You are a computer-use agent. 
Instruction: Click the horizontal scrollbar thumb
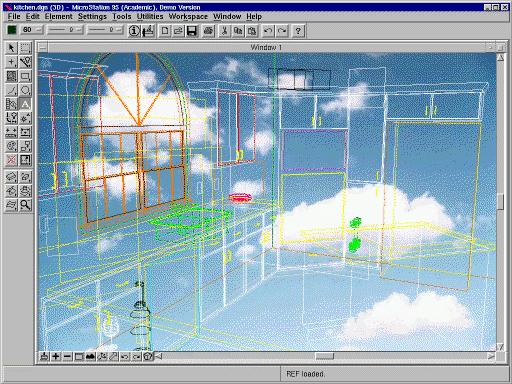point(324,356)
